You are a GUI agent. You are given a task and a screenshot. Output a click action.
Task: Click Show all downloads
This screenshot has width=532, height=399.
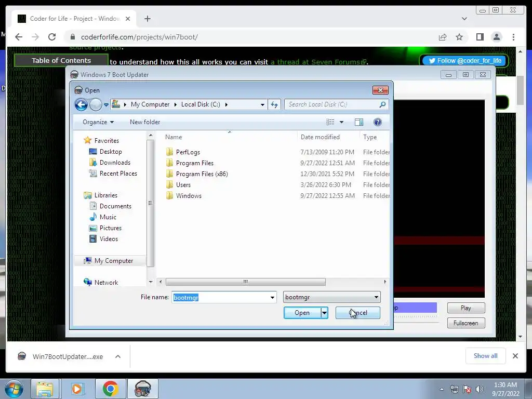click(x=486, y=356)
